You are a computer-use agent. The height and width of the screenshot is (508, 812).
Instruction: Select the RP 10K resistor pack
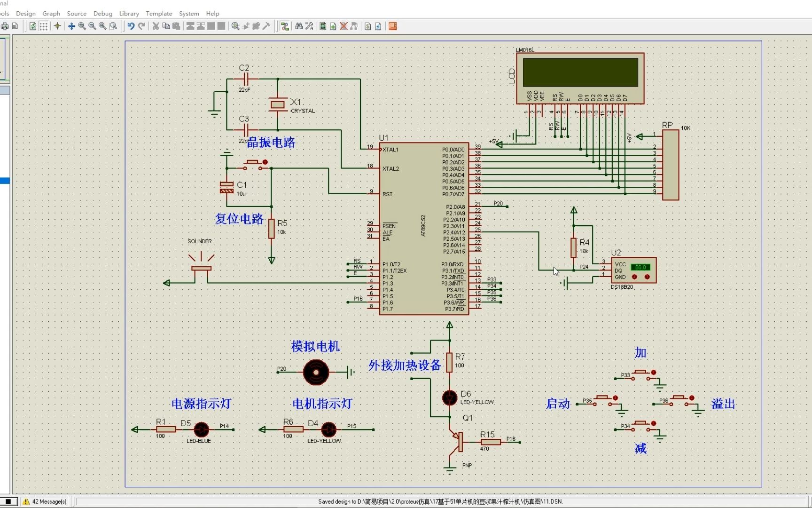[671, 165]
